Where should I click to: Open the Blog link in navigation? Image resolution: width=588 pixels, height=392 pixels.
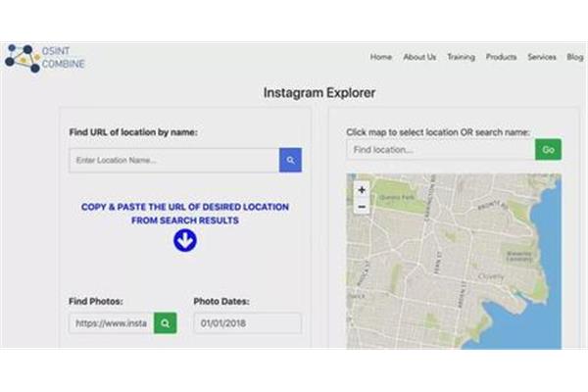(x=575, y=57)
